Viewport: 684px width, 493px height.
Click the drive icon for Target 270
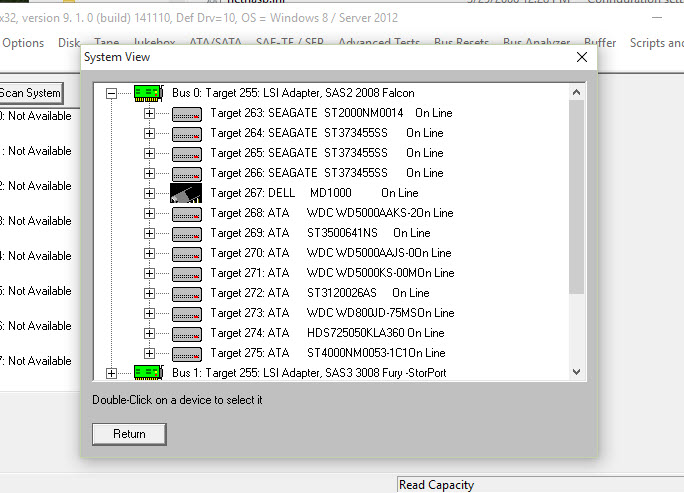(186, 253)
